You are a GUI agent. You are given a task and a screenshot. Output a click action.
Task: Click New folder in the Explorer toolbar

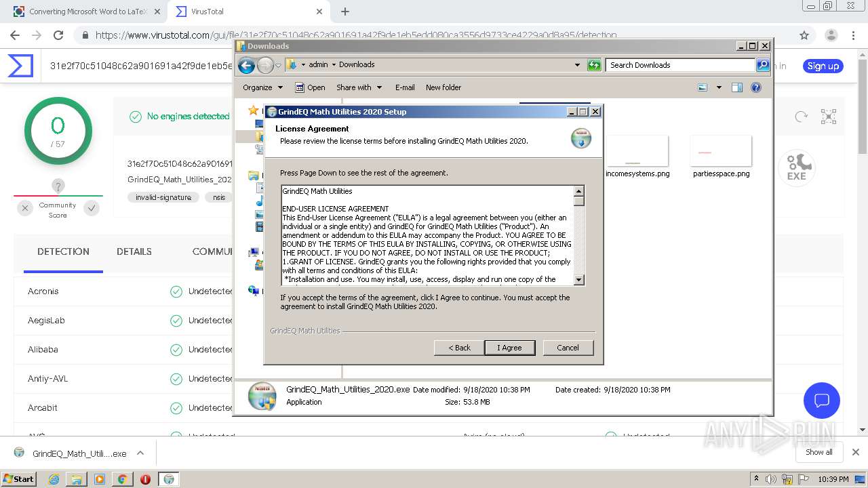[x=443, y=87]
